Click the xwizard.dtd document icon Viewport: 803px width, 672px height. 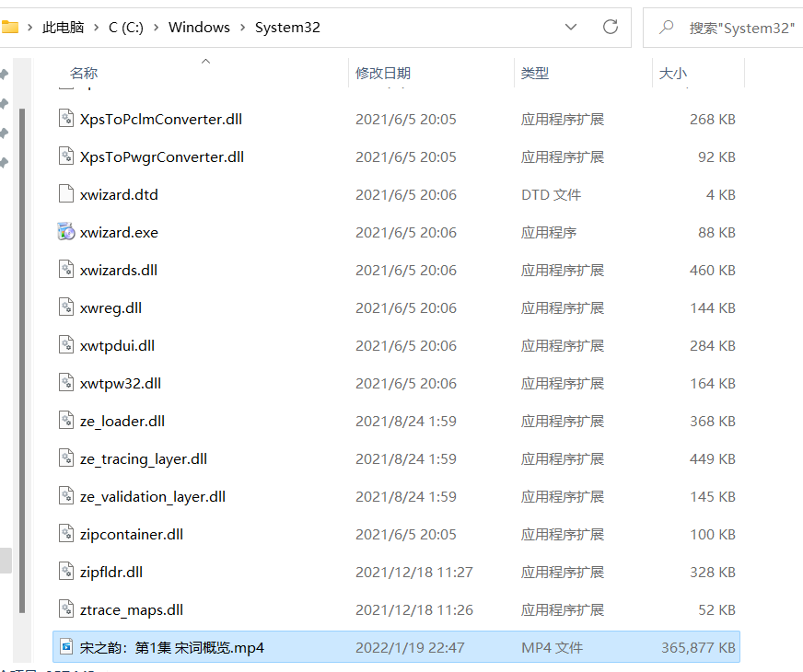pos(66,194)
